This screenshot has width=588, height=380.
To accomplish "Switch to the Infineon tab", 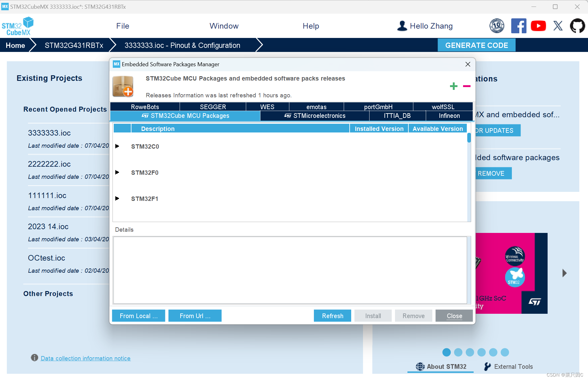I will tap(449, 116).
